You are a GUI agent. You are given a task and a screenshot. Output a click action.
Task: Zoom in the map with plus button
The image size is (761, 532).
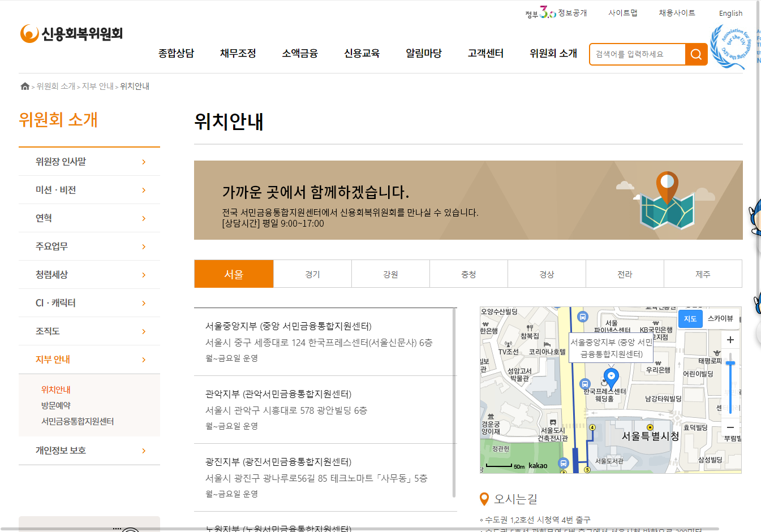point(730,340)
